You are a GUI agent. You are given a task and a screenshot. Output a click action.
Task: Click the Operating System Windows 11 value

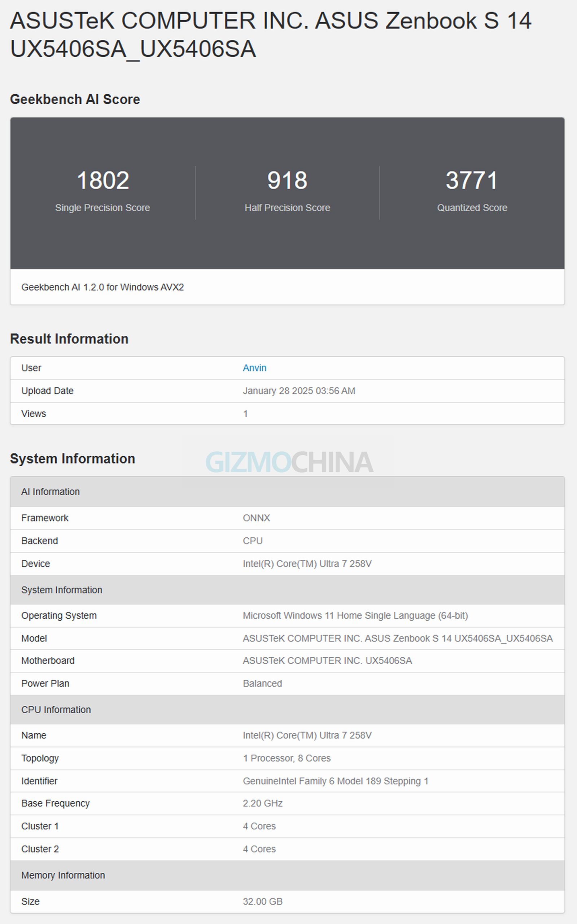tap(355, 616)
